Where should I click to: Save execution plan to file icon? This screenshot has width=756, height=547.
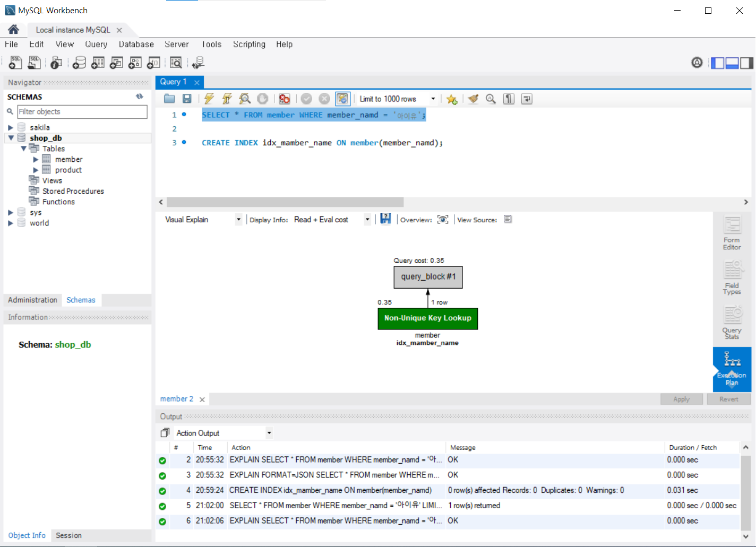click(386, 219)
